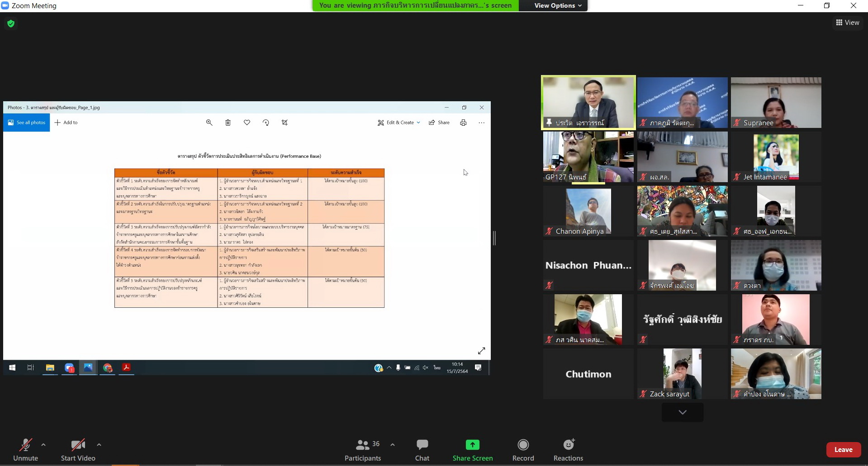The width and height of the screenshot is (868, 466).
Task: Select Chutimon participant tile
Action: tap(588, 374)
